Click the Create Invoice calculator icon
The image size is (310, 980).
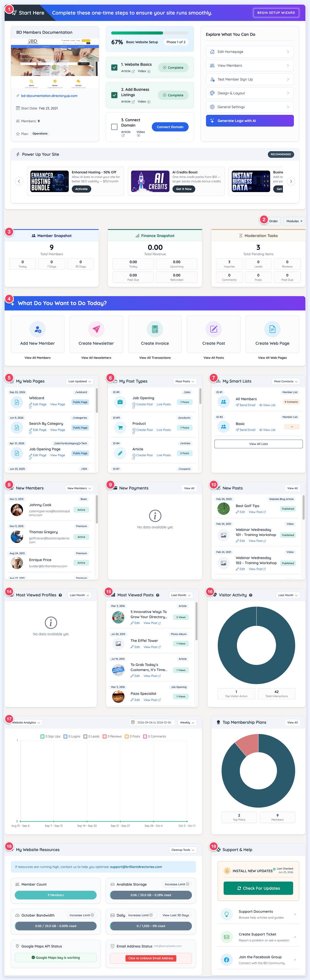155,329
